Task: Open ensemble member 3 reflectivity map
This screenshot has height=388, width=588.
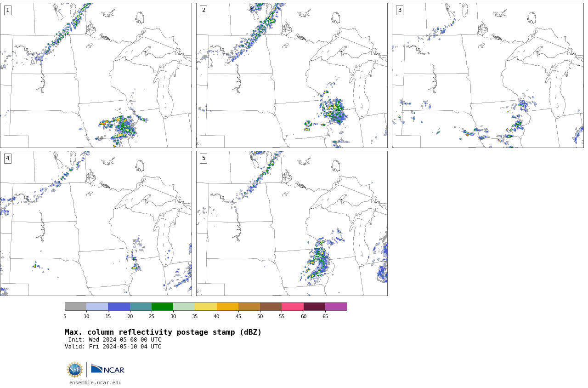Action: tap(488, 75)
